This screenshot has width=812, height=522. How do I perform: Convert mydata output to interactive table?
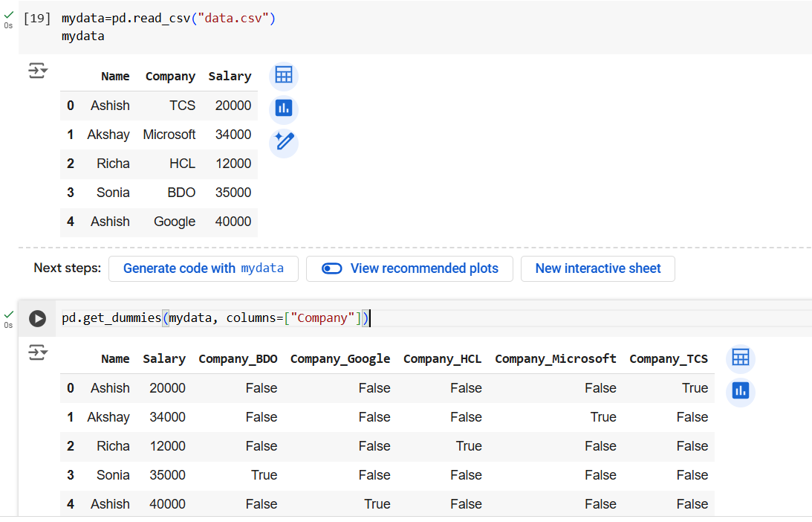pos(283,75)
